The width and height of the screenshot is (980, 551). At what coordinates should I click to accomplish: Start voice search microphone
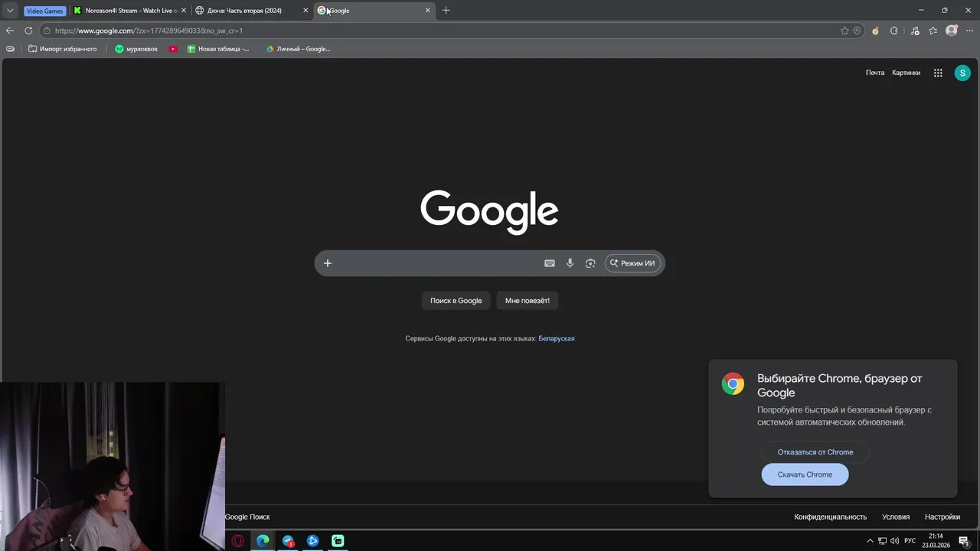[x=570, y=263]
